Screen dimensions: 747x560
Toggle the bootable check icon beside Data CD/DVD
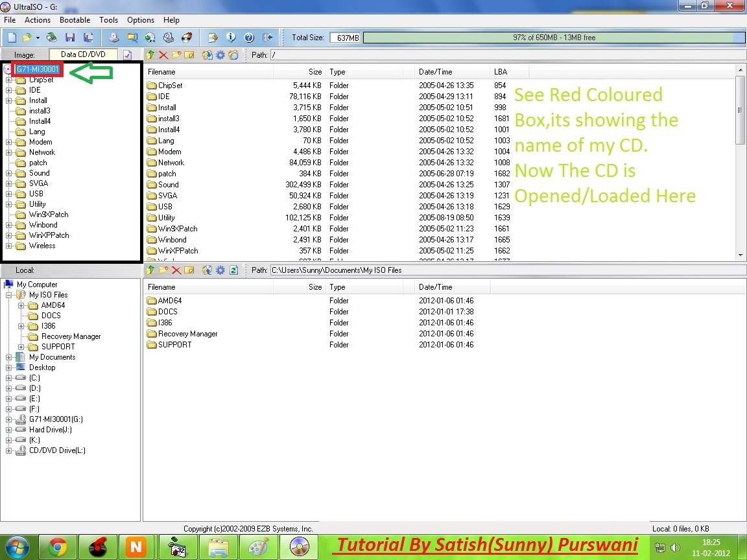coord(127,54)
